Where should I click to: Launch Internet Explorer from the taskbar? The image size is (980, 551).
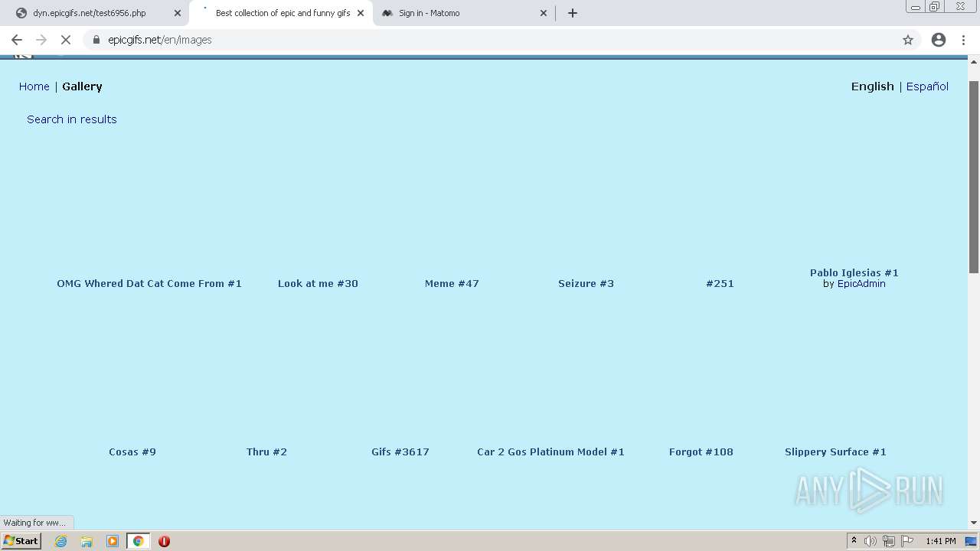pyautogui.click(x=61, y=541)
